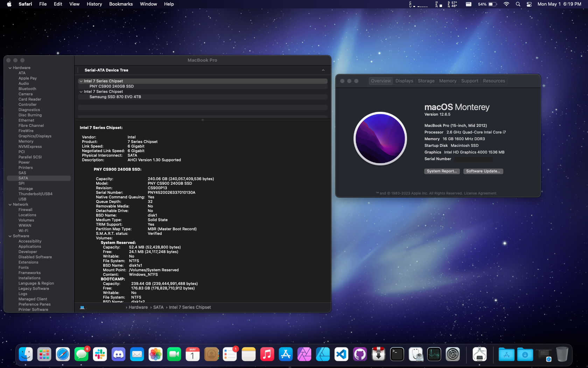The width and height of the screenshot is (588, 368).
Task: Collapse the Network section in sidebar
Action: click(10, 205)
